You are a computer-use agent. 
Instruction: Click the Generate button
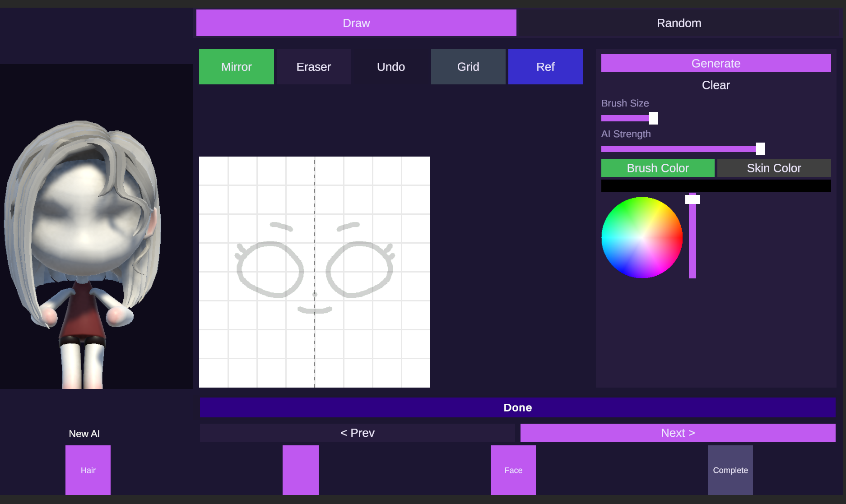[x=716, y=63]
